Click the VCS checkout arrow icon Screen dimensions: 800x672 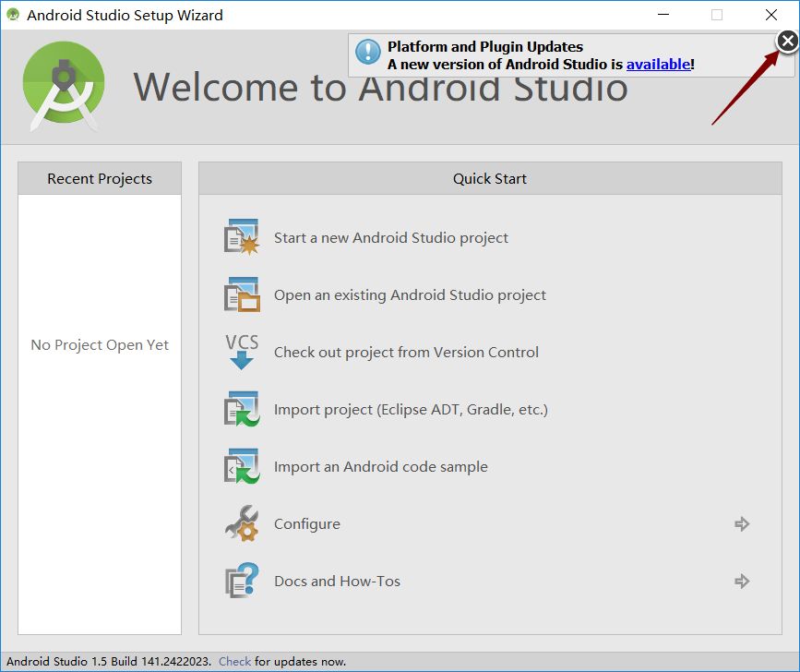[242, 352]
